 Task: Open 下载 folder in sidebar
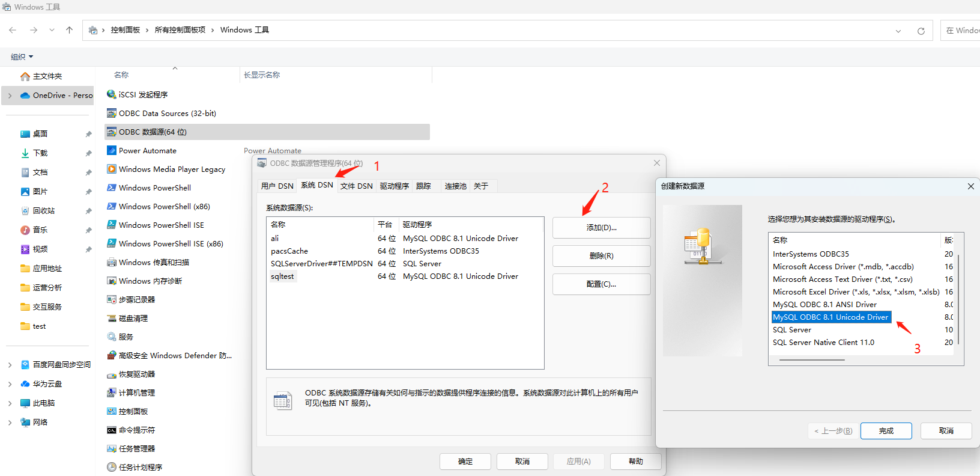40,153
